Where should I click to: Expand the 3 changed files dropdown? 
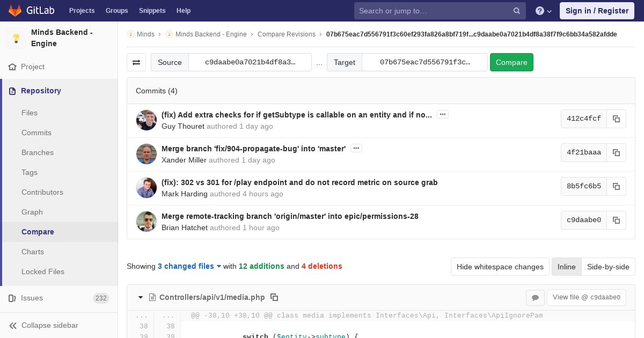point(189,266)
